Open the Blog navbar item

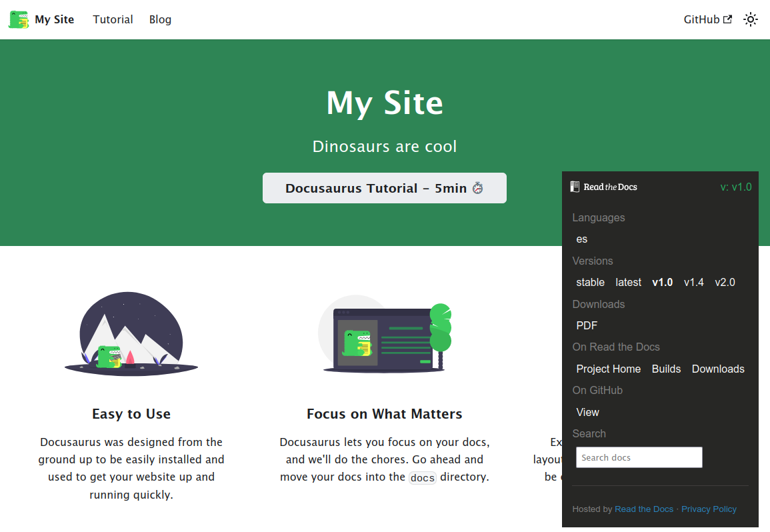point(160,19)
